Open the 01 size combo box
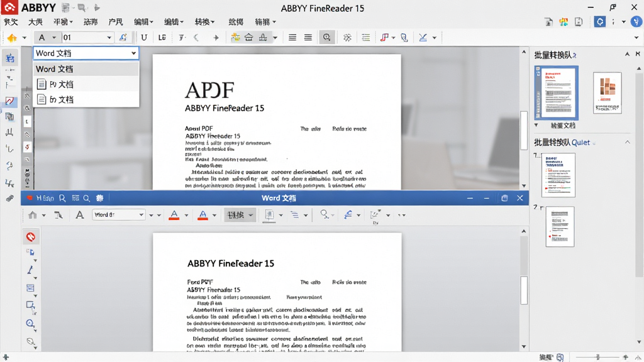The height and width of the screenshot is (362, 644). click(x=87, y=37)
